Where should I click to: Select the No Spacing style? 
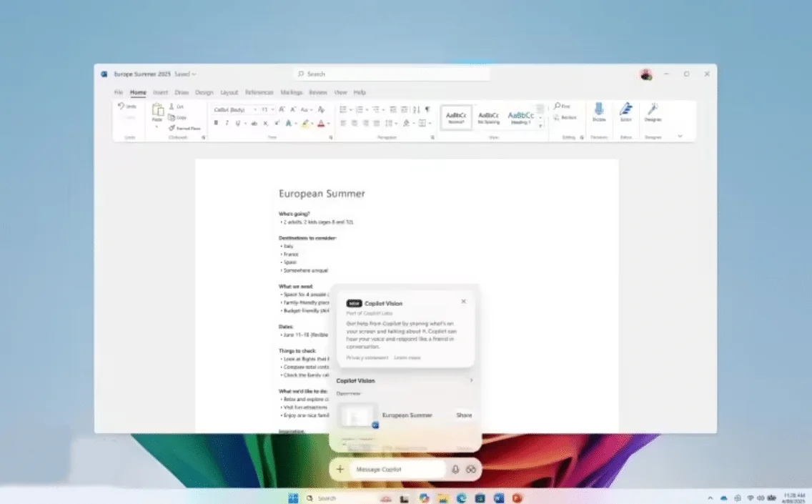pyautogui.click(x=488, y=117)
